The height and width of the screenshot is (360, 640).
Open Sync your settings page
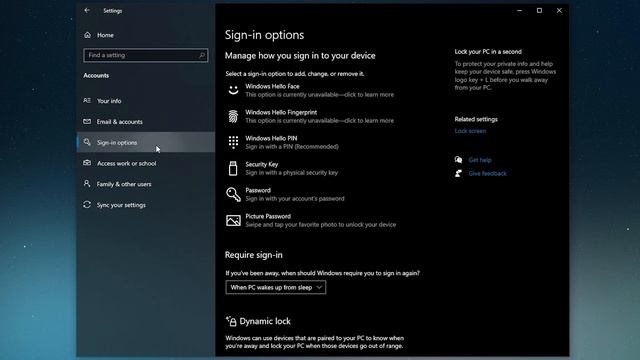point(121,205)
